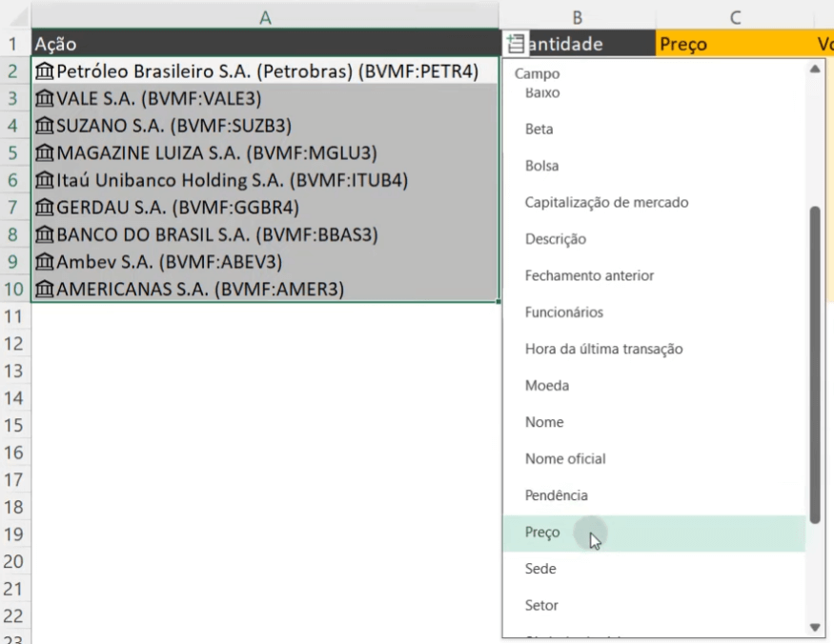Viewport: 834px width, 644px height.
Task: Grab the field list scrollbar thumb
Action: 814,365
